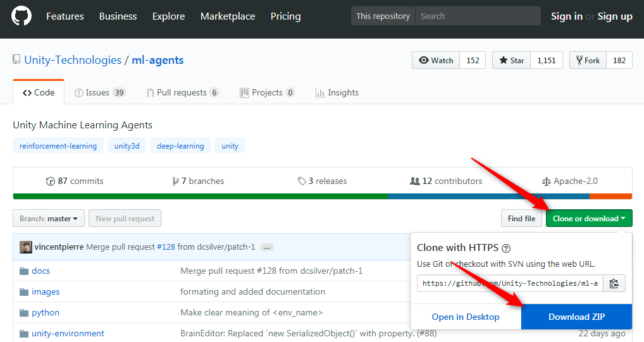Image resolution: width=644 pixels, height=342 pixels.
Task: Open the 7 branches list
Action: point(198,181)
